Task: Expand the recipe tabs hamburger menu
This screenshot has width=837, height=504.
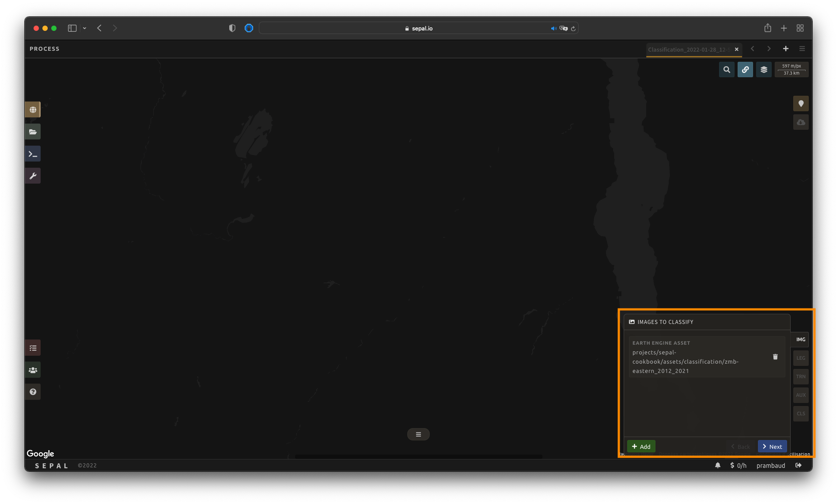Action: point(802,49)
